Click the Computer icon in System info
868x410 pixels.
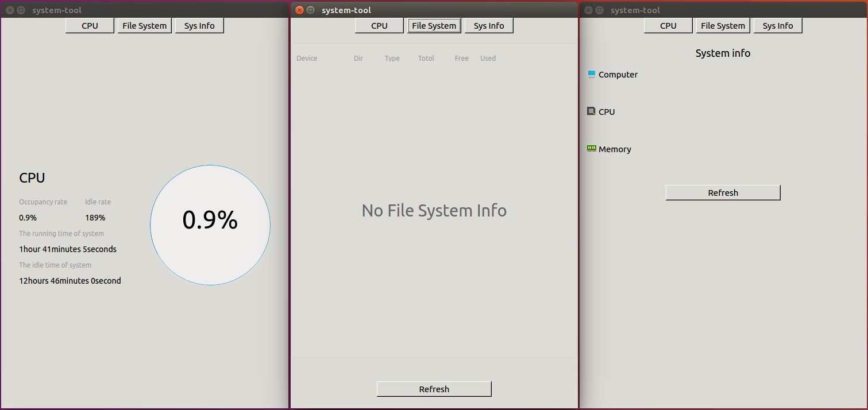point(591,74)
